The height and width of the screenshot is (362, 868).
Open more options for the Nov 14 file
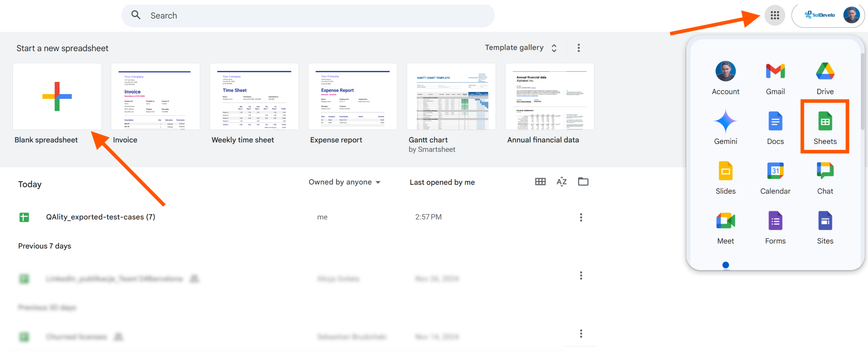tap(581, 333)
